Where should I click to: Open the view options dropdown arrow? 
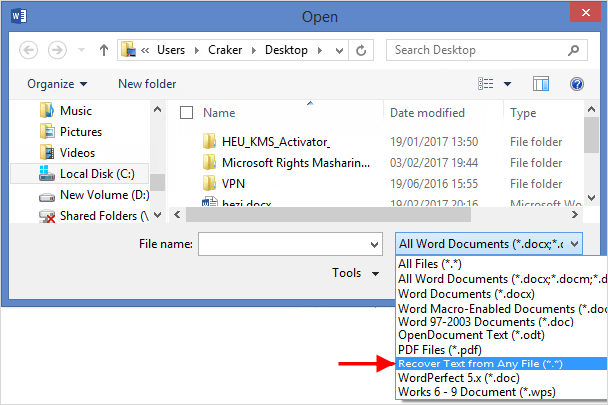tap(507, 84)
